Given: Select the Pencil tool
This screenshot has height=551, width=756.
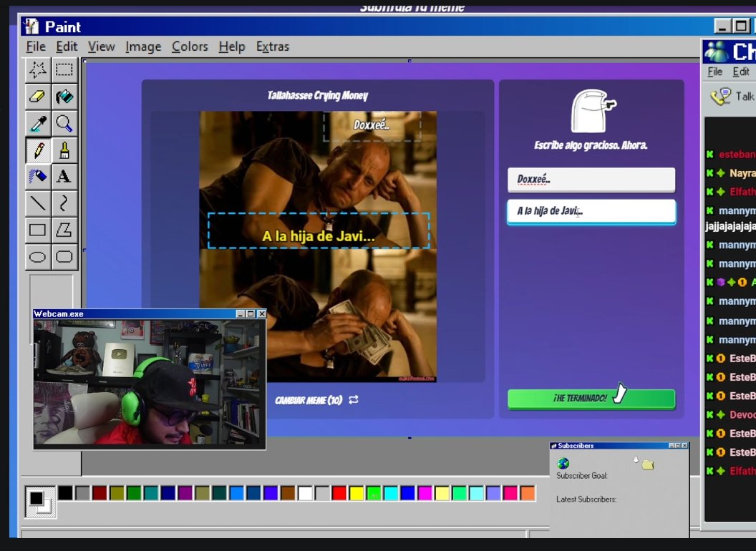Looking at the screenshot, I should 38,150.
